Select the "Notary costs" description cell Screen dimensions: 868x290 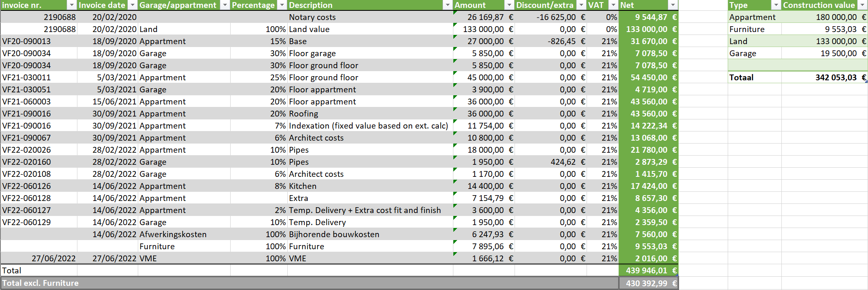(370, 17)
